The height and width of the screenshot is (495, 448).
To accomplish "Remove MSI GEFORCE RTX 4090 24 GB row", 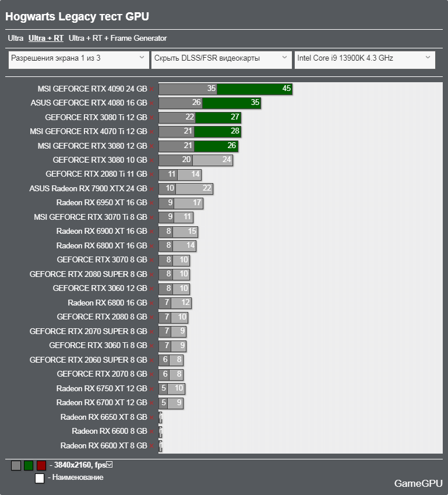I will [151, 89].
